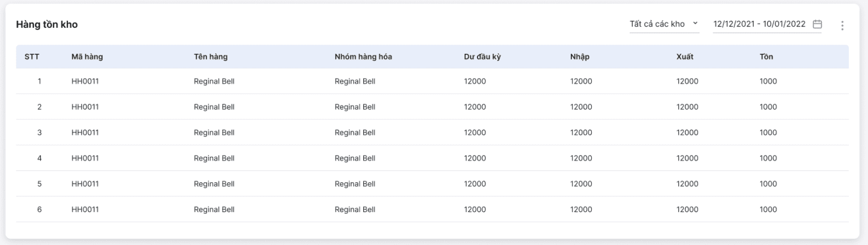This screenshot has width=868, height=245.
Task: Select row number 3 in the table
Action: point(40,133)
